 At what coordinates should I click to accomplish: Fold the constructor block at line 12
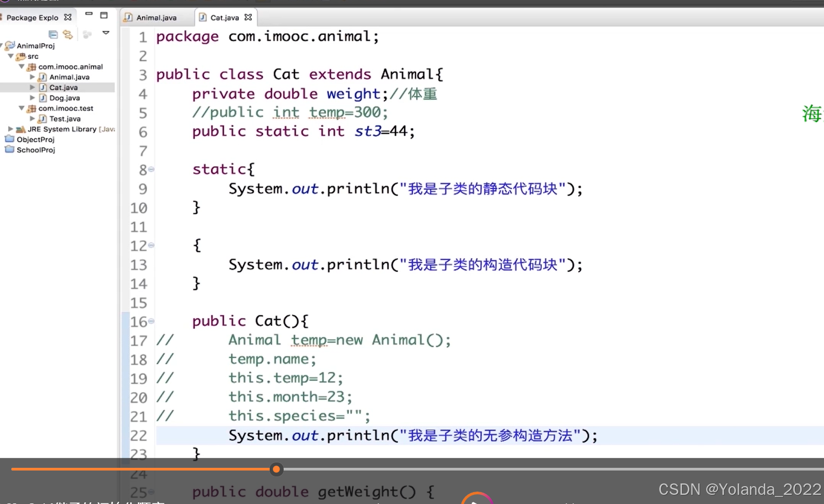(151, 245)
